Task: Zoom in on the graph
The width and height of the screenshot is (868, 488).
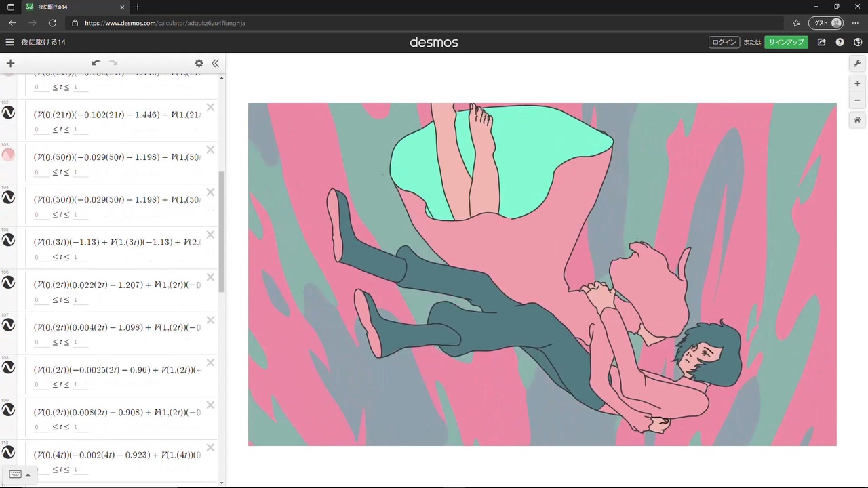Action: 857,83
